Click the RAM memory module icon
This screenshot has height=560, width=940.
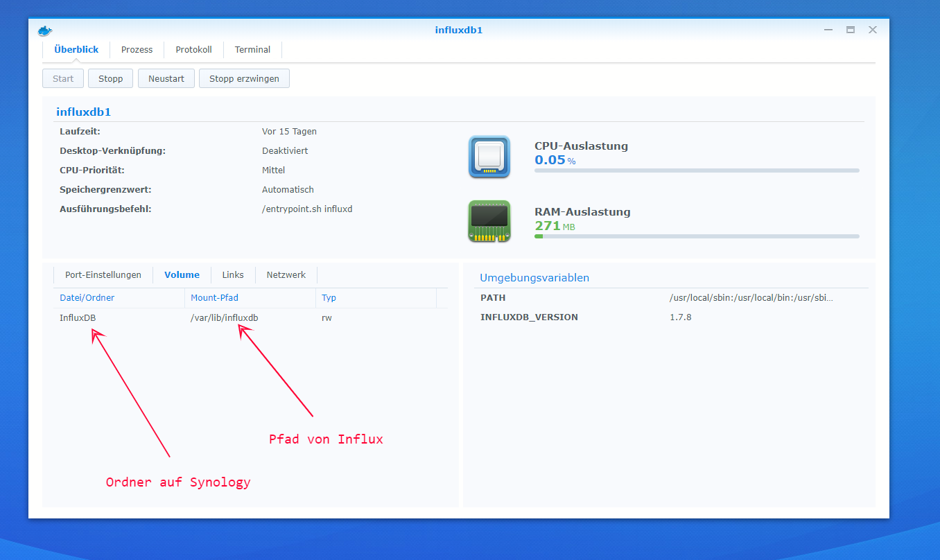tap(489, 221)
